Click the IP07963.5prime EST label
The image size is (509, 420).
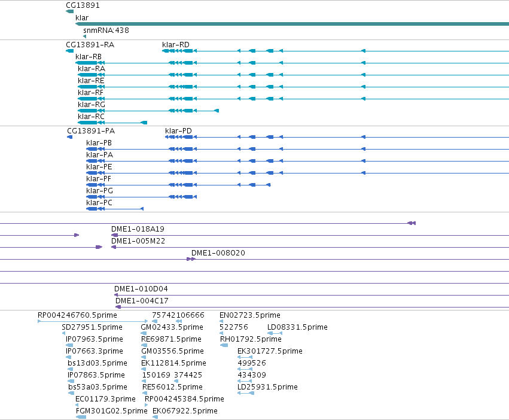(95, 339)
